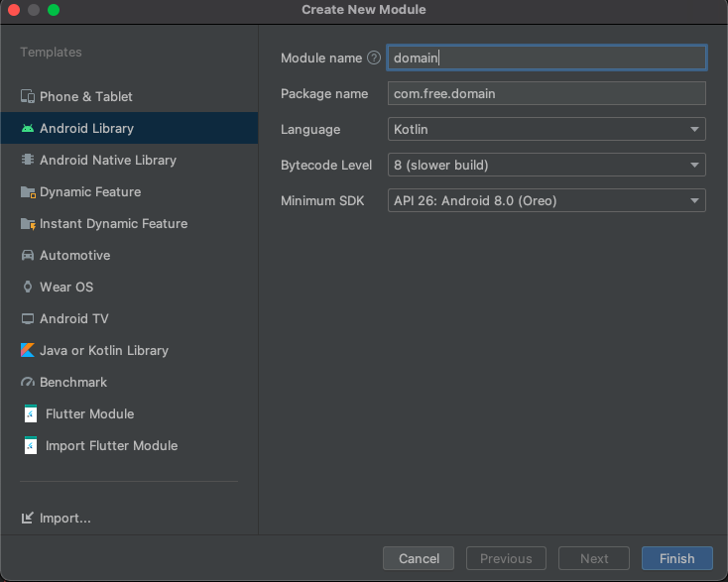Select the Wear OS template label
This screenshot has width=728, height=582.
(x=66, y=287)
